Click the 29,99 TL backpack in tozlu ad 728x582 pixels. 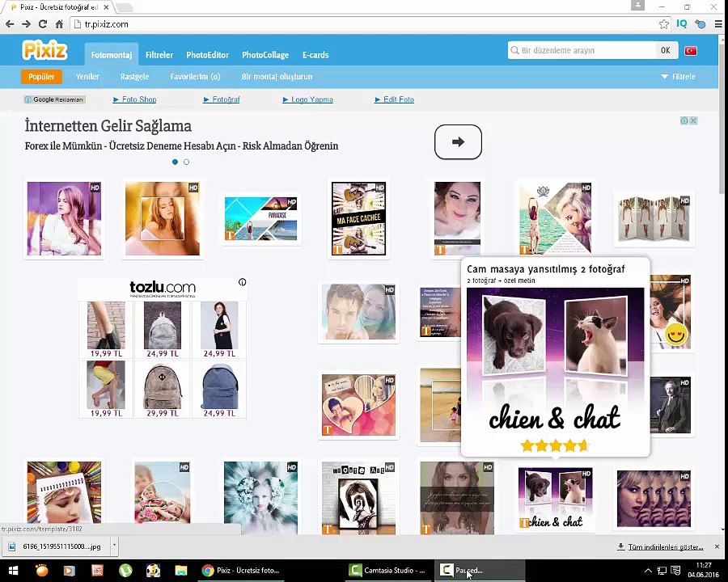[x=163, y=390]
